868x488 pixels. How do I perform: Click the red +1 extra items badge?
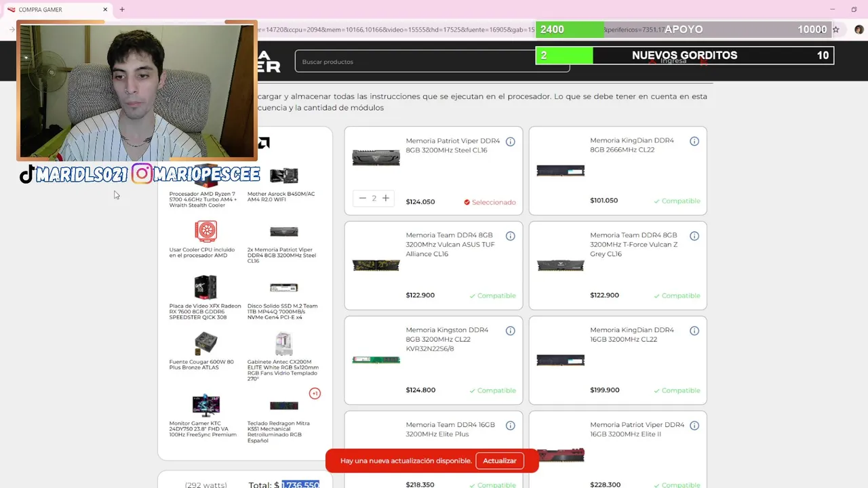(315, 393)
